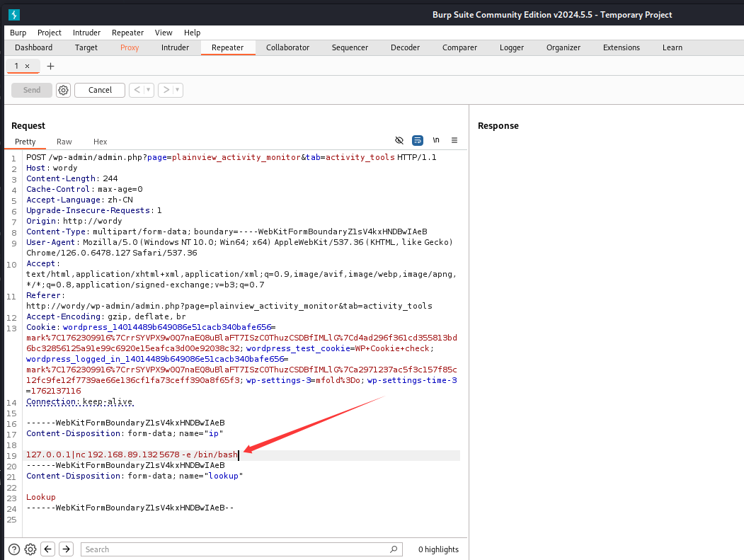Image resolution: width=744 pixels, height=560 pixels.
Task: Switch to Learn tab
Action: [673, 47]
